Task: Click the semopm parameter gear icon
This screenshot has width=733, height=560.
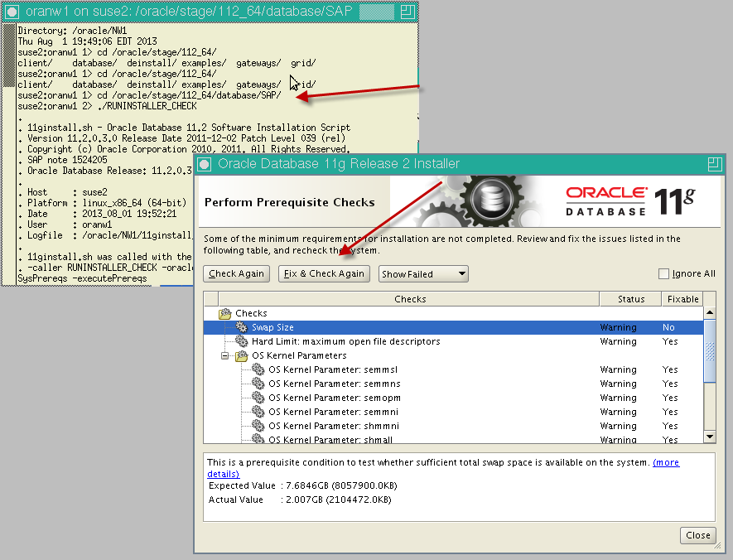Action: 258,398
